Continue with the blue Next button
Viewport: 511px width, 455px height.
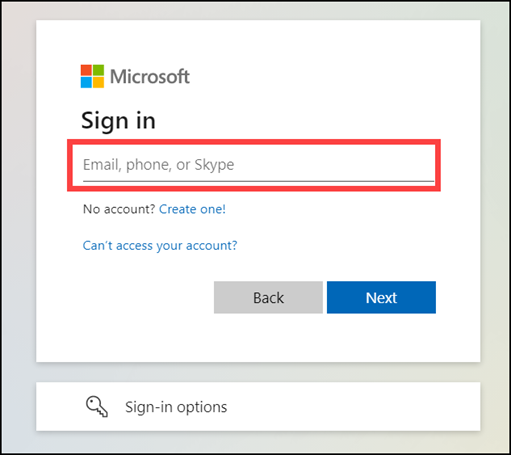tap(381, 297)
